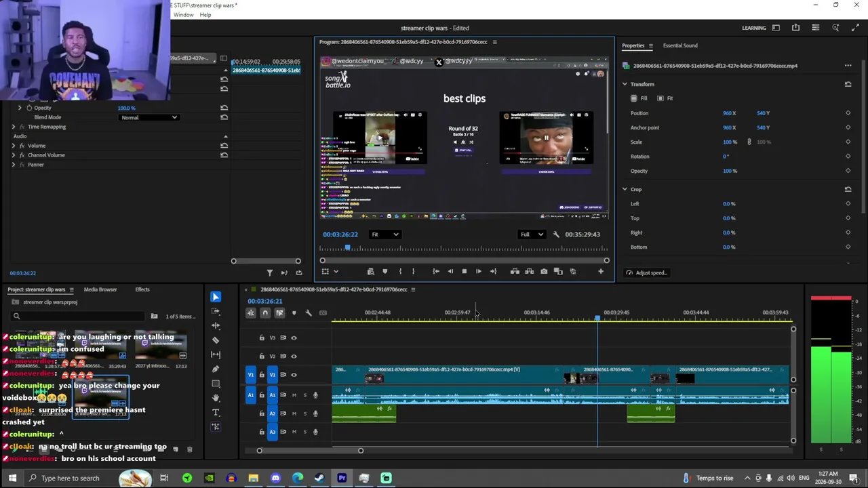Add a marker in the program monitor
This screenshot has height=488, width=868.
[x=384, y=271]
